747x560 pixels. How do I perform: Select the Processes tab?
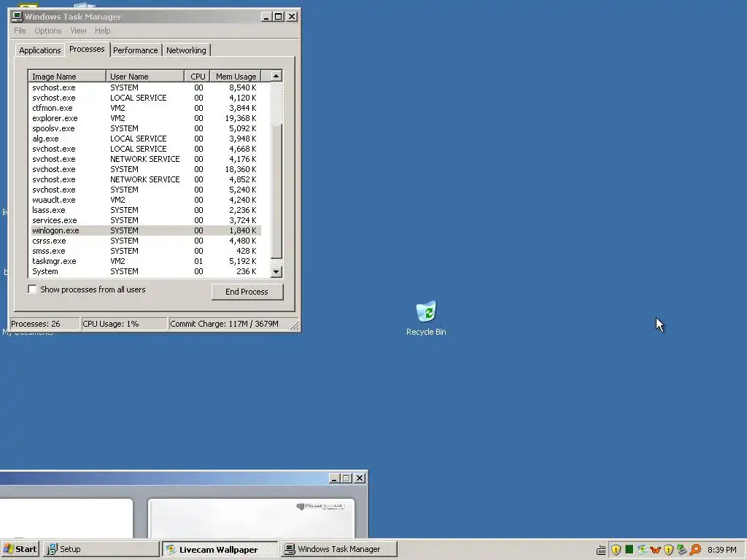pyautogui.click(x=87, y=49)
